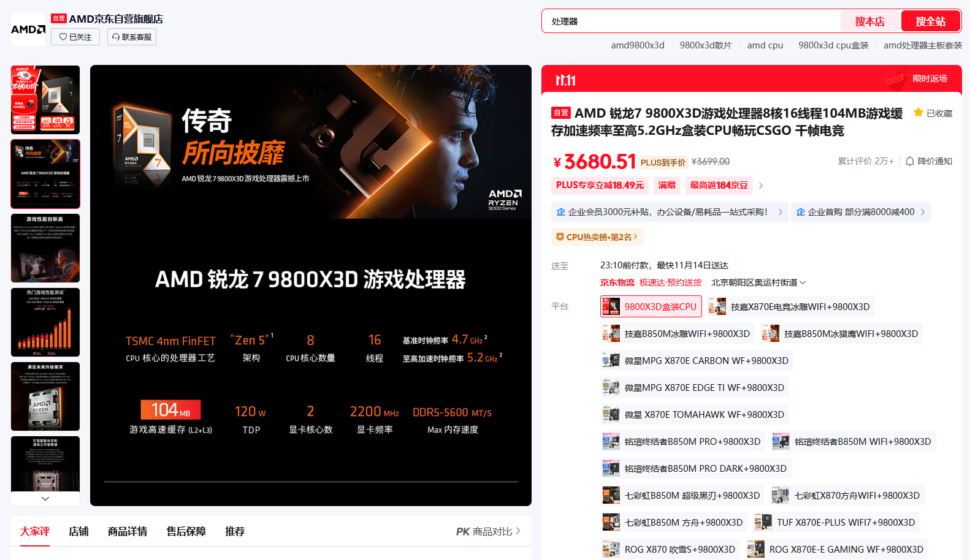970x560 pixels.
Task: Click the AMD store logo
Action: [28, 29]
